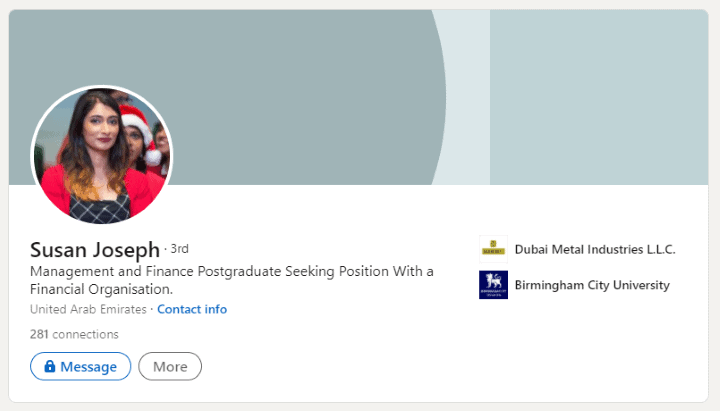Click the light blue right section of banner
This screenshot has width=720, height=411.
[599, 97]
